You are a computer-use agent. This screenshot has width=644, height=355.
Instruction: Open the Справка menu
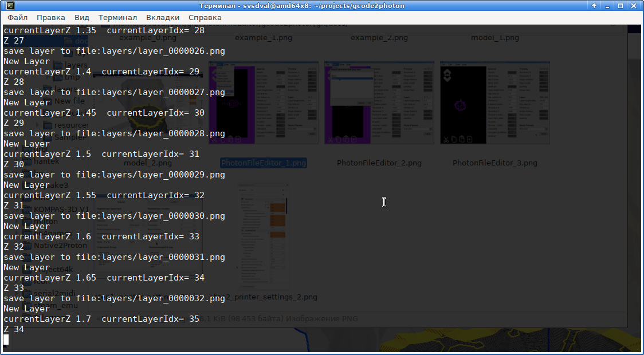(205, 17)
